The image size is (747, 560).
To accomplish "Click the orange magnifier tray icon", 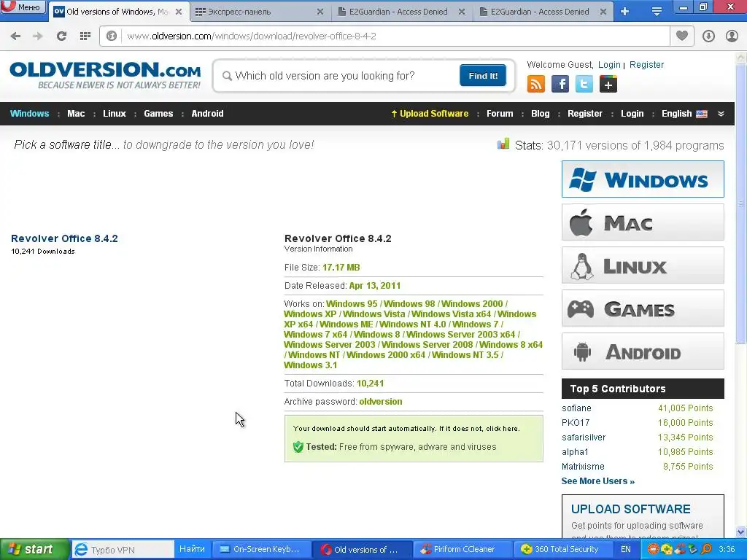I will 706,550.
